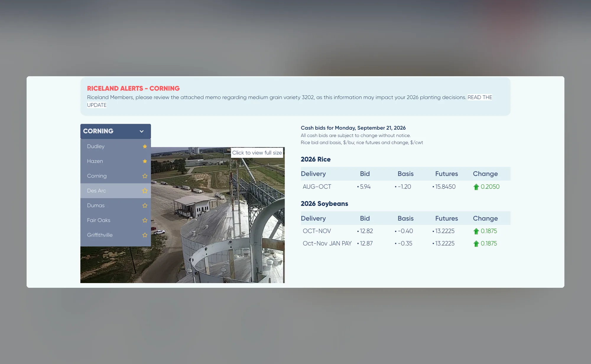Click the '2026 Rice' heading
Screen dimensions: 591x364
coord(316,159)
